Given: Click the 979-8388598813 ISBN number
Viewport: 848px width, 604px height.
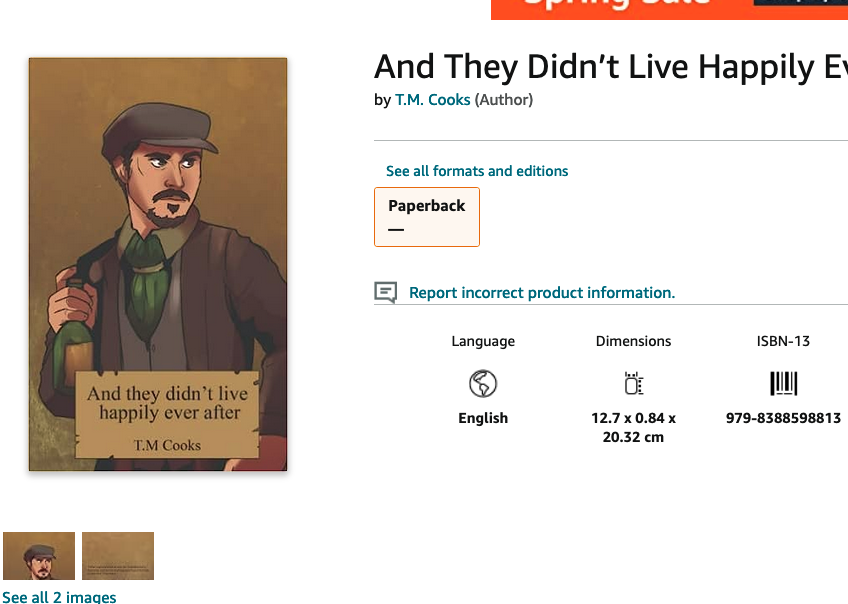Looking at the screenshot, I should [x=783, y=418].
